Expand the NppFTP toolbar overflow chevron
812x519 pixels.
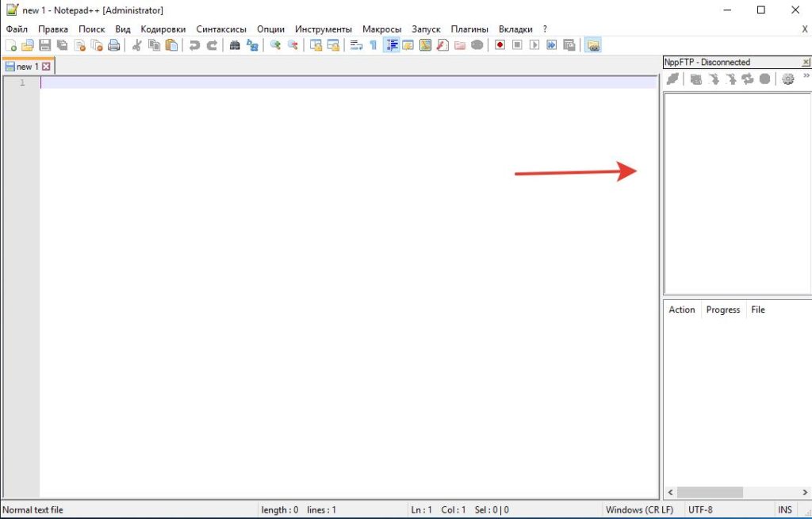pyautogui.click(x=806, y=75)
